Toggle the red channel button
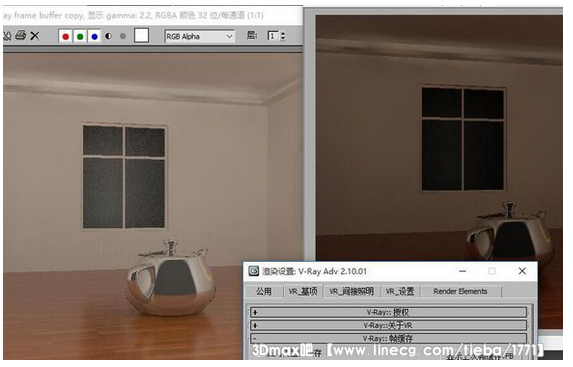 pos(65,36)
